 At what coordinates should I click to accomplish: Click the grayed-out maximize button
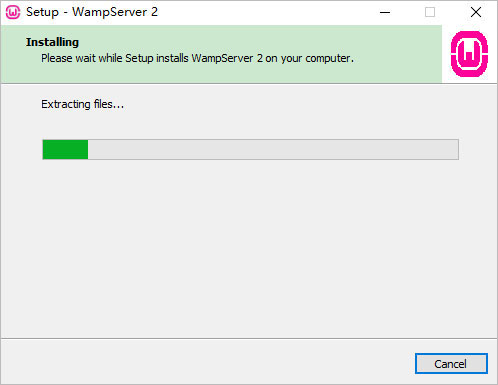430,12
